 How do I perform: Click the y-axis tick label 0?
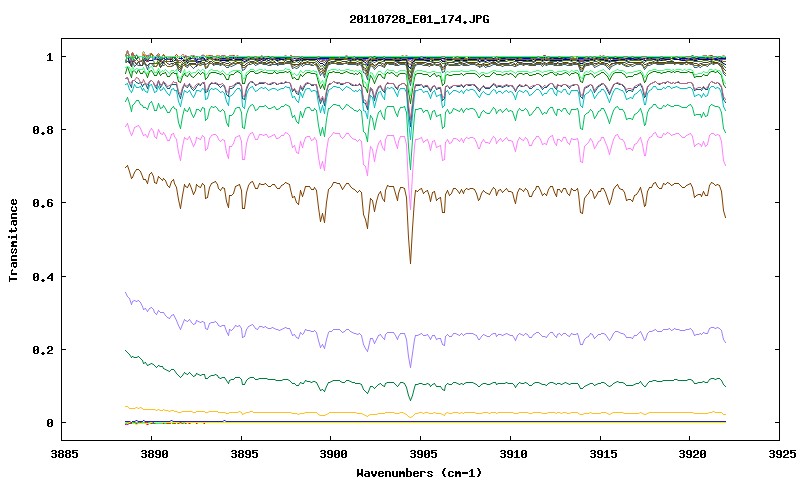point(49,423)
